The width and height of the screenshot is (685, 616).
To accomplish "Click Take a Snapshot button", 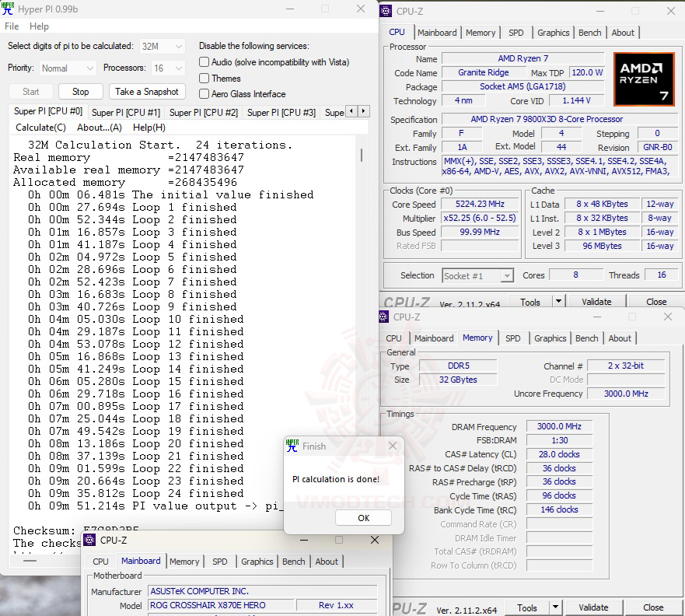I will 147,91.
